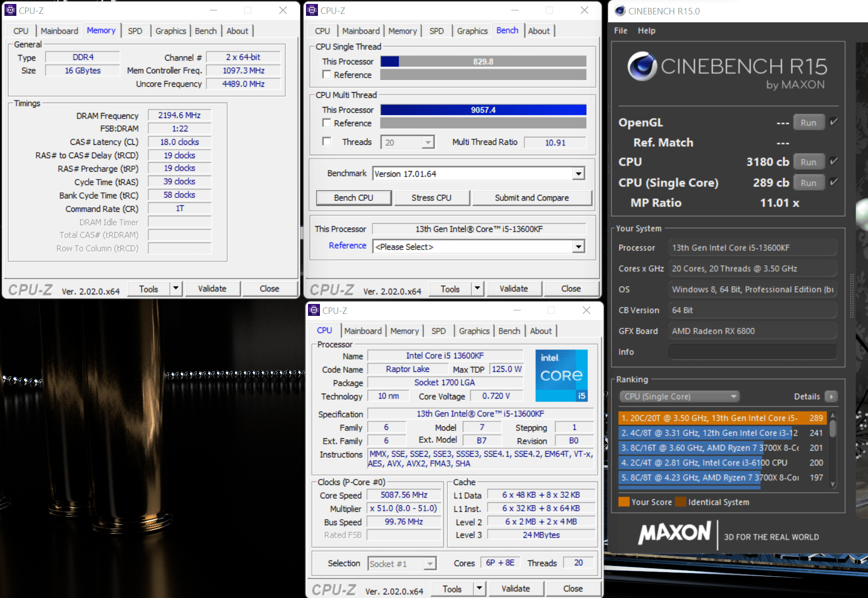Switch to Mainboard tab in Bench window
The height and width of the screenshot is (598, 868).
(361, 31)
